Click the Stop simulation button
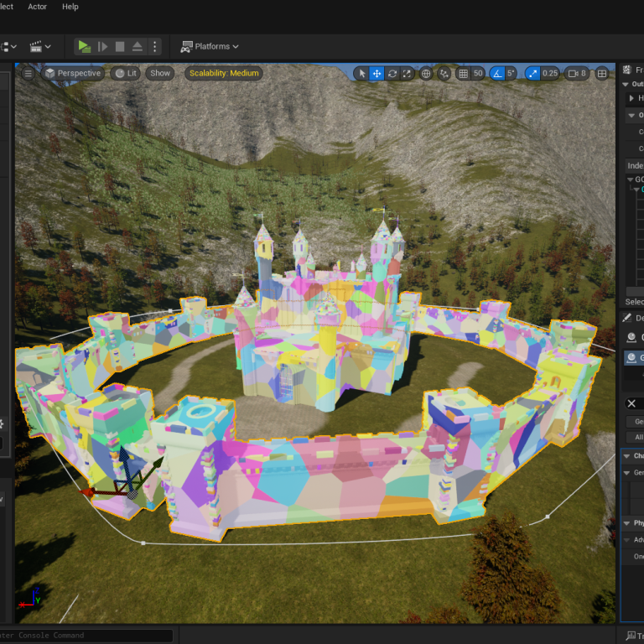 120,47
